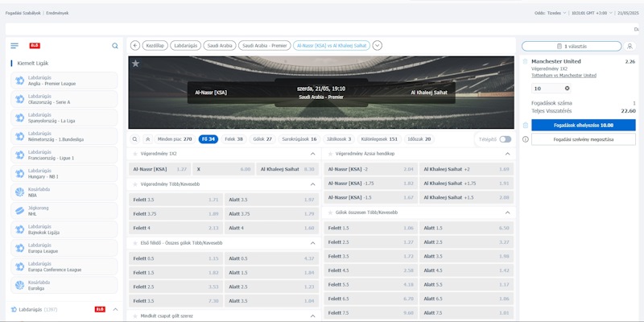Open Tottenham vs Manchester United link
Viewport: 644px width, 322px height.
tap(564, 76)
